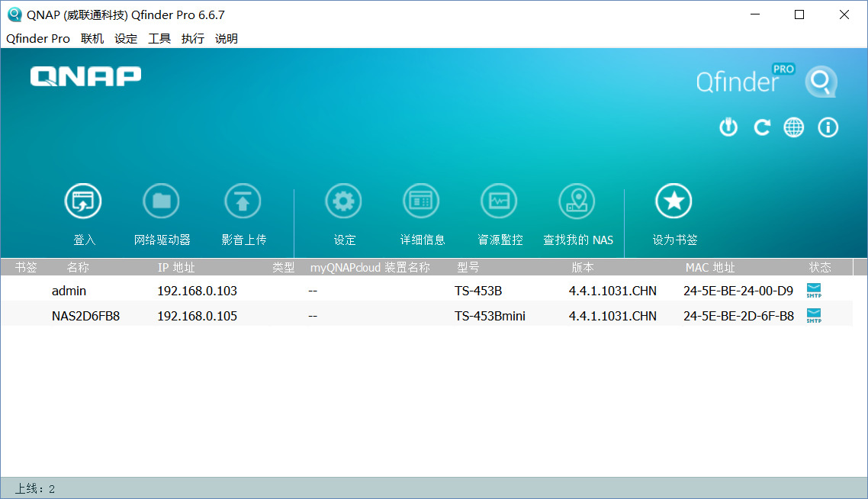
Task: Click the QNAP logo
Action: tap(85, 76)
